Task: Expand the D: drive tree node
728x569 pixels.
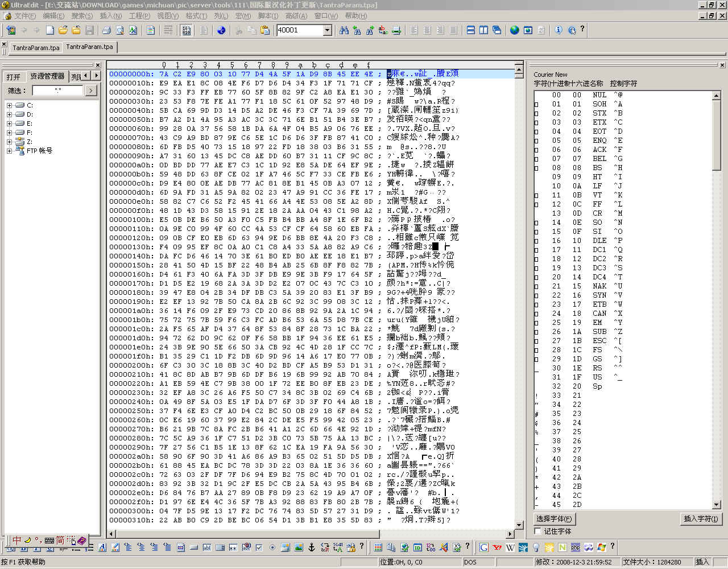Action: point(9,114)
